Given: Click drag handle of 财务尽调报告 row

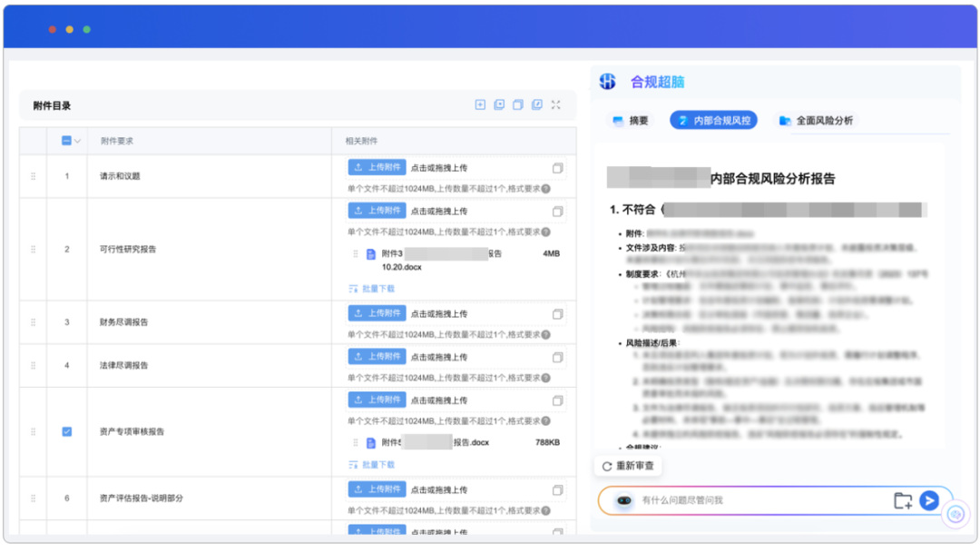Looking at the screenshot, I should click(34, 322).
